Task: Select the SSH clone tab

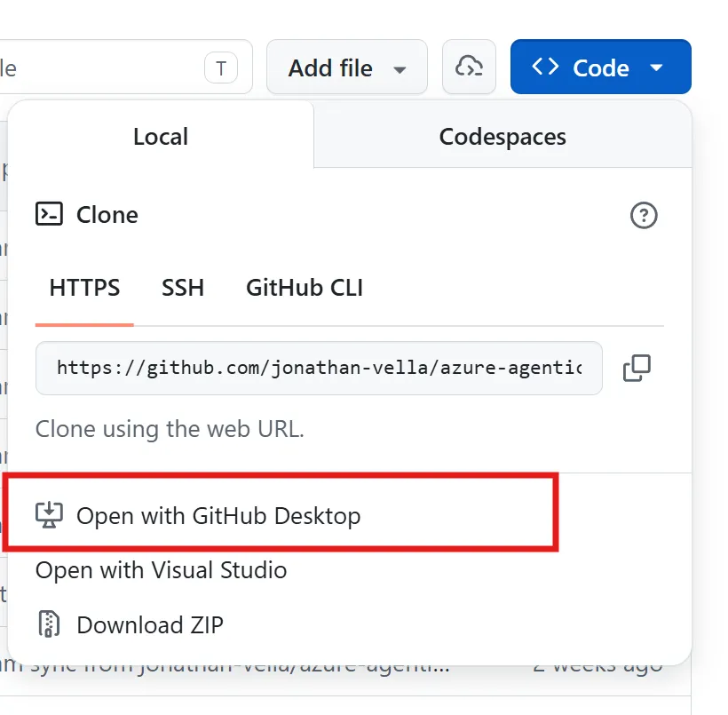Action: coord(183,288)
